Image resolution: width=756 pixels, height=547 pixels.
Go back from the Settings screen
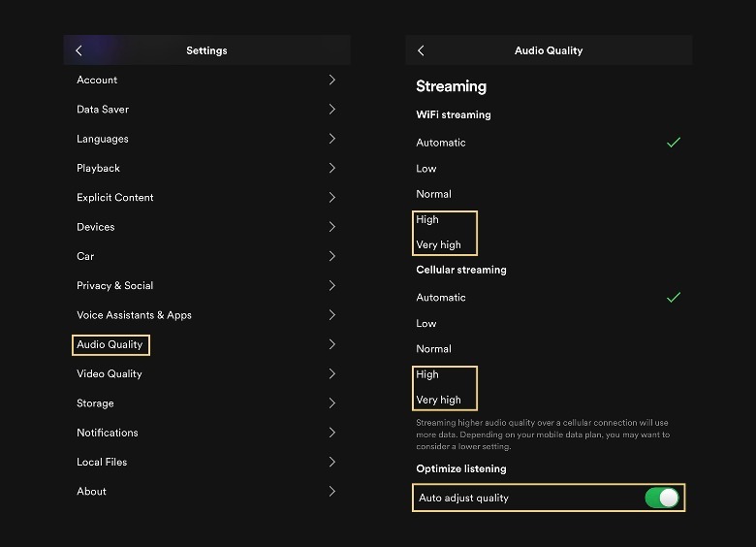[x=79, y=50]
